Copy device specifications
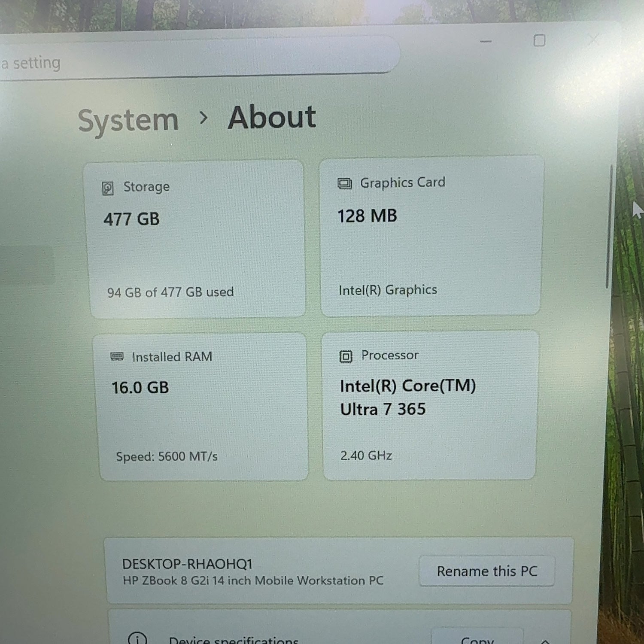The width and height of the screenshot is (644, 644). coord(477,638)
